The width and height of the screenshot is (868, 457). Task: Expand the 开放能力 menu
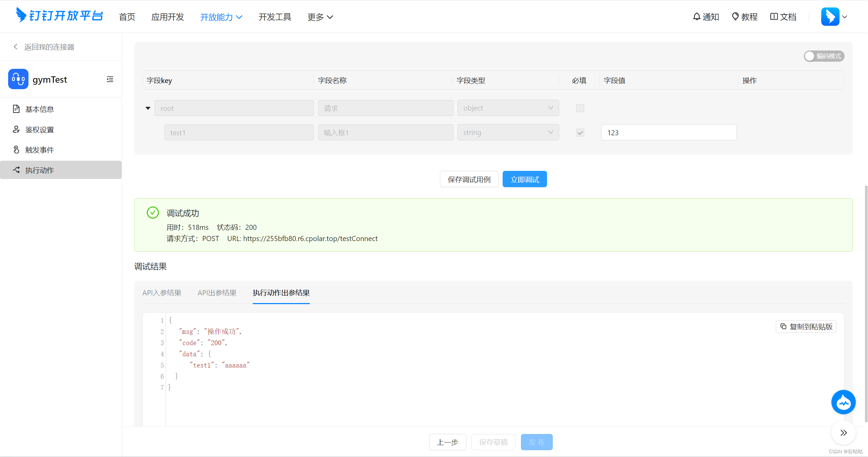(x=221, y=17)
